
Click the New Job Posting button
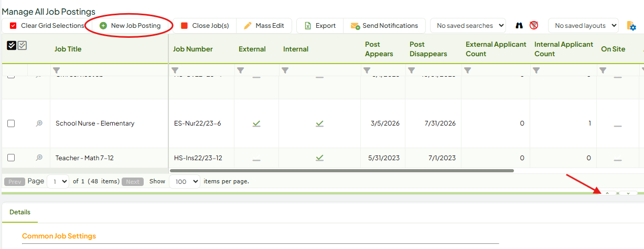pyautogui.click(x=130, y=25)
